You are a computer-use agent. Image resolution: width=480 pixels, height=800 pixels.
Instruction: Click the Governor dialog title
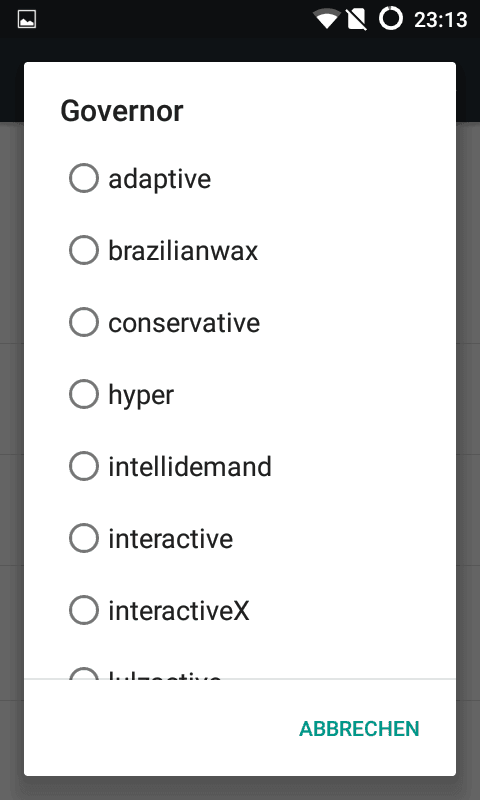(122, 111)
